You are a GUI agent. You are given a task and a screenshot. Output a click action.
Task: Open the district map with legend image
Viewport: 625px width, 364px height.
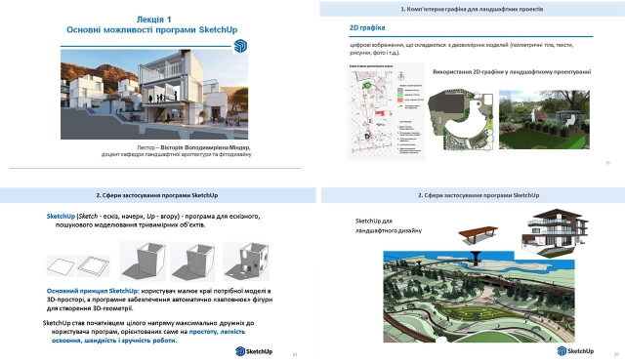(x=386, y=112)
